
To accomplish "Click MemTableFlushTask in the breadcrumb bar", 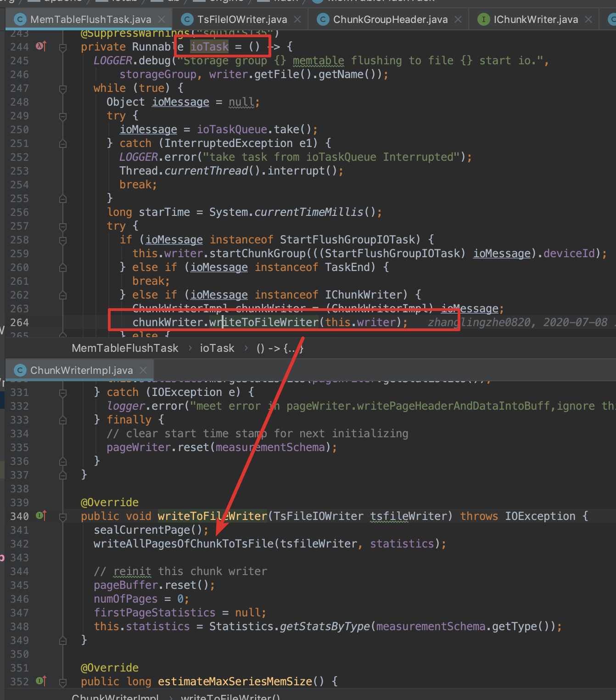I will tap(125, 348).
